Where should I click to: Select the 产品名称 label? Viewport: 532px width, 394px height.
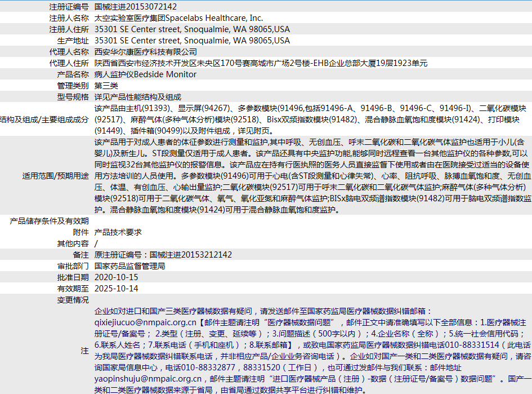tap(73, 74)
